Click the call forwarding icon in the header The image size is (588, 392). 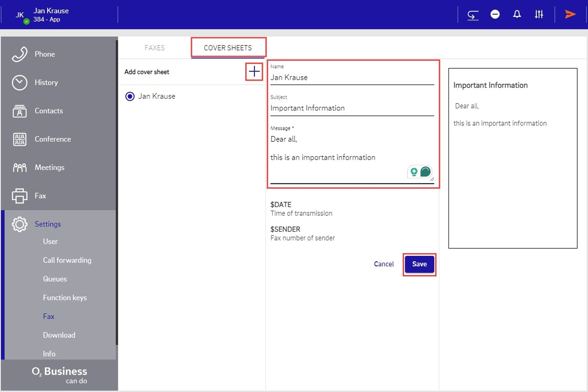pos(473,14)
